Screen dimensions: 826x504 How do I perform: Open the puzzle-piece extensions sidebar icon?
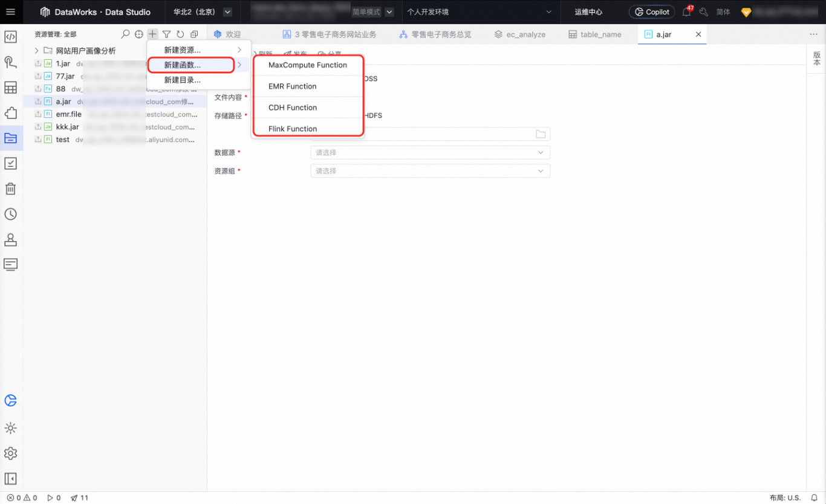(10, 113)
